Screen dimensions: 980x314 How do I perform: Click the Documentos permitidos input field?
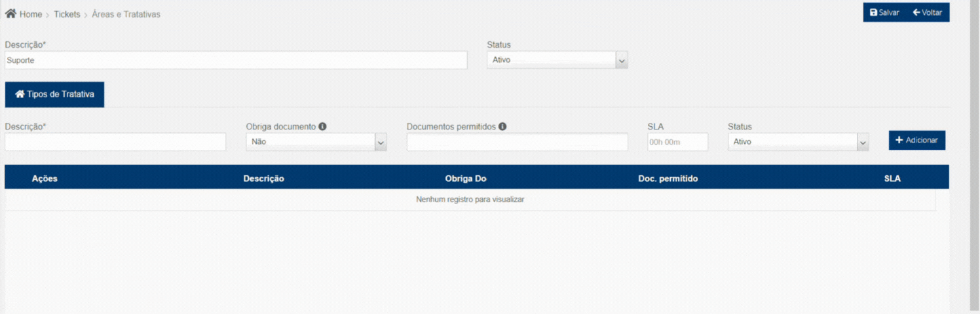(x=517, y=142)
